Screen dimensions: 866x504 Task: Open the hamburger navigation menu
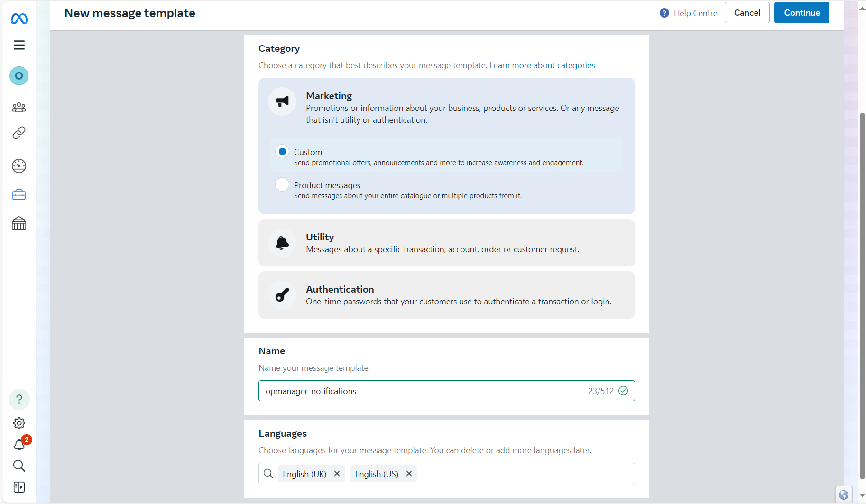click(19, 45)
